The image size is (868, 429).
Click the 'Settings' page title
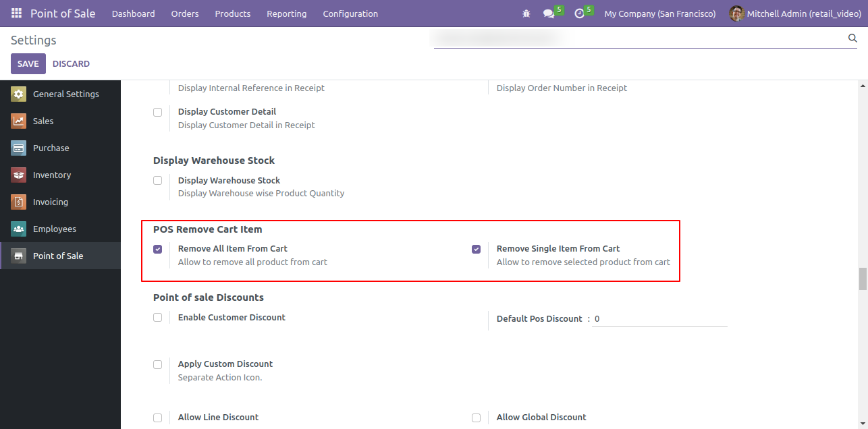click(34, 40)
